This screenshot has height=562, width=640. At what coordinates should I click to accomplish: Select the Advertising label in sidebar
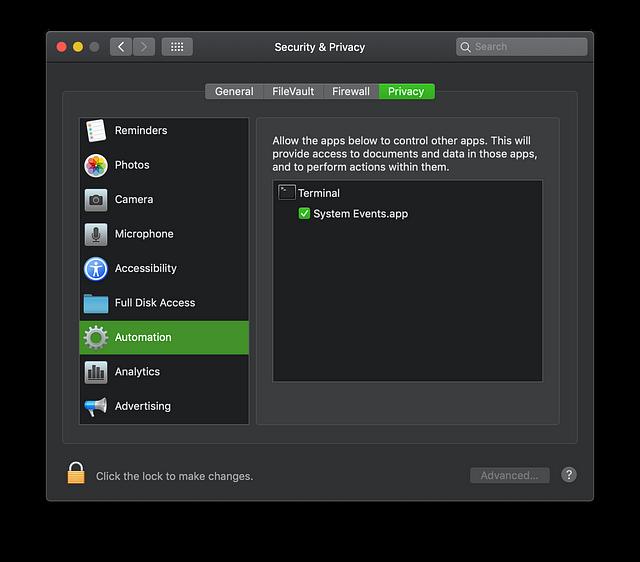point(142,406)
